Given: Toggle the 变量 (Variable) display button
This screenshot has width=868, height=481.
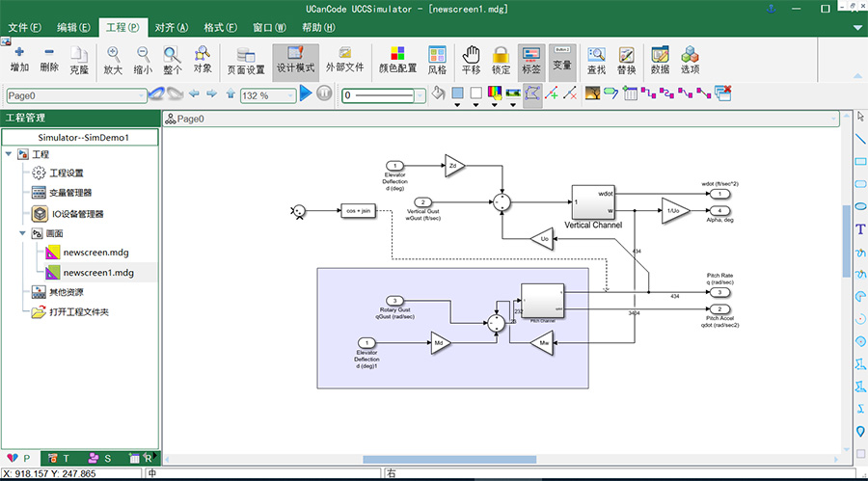Looking at the screenshot, I should [561, 60].
